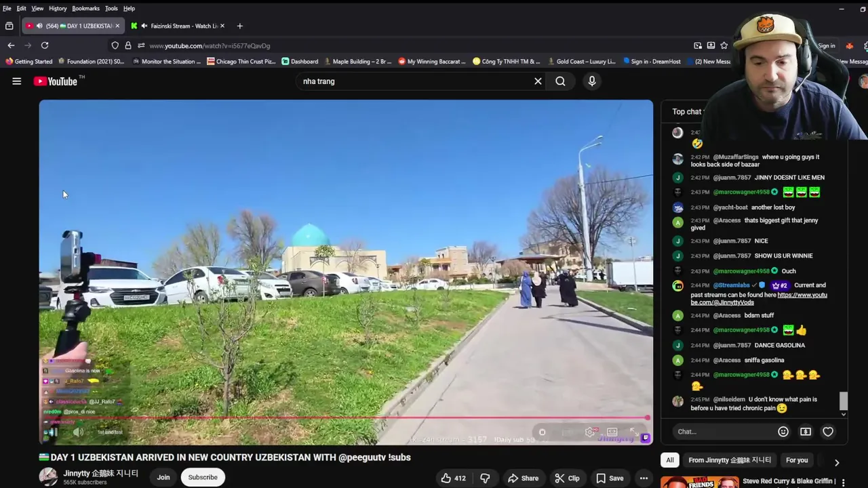Share the video
Image resolution: width=868 pixels, height=488 pixels.
click(x=523, y=478)
